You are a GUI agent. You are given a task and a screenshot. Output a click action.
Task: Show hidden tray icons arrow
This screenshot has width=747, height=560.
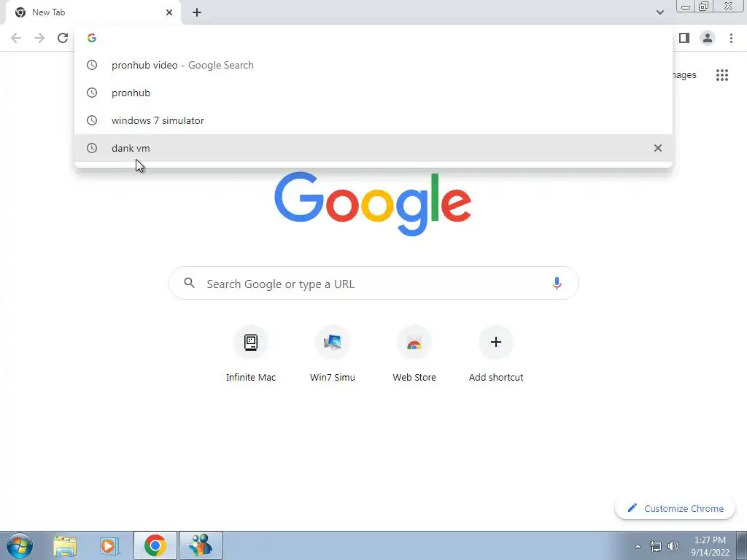point(638,546)
